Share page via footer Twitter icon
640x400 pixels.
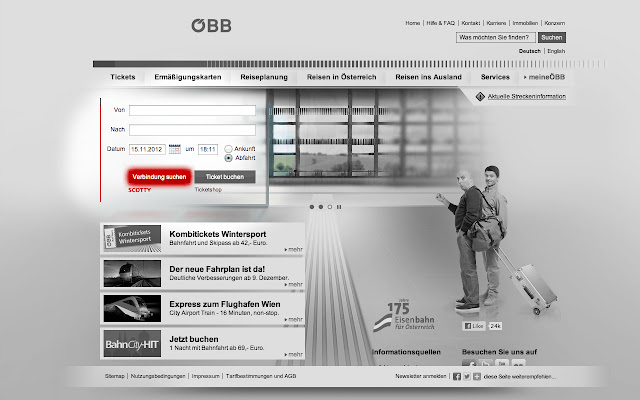coord(467,376)
